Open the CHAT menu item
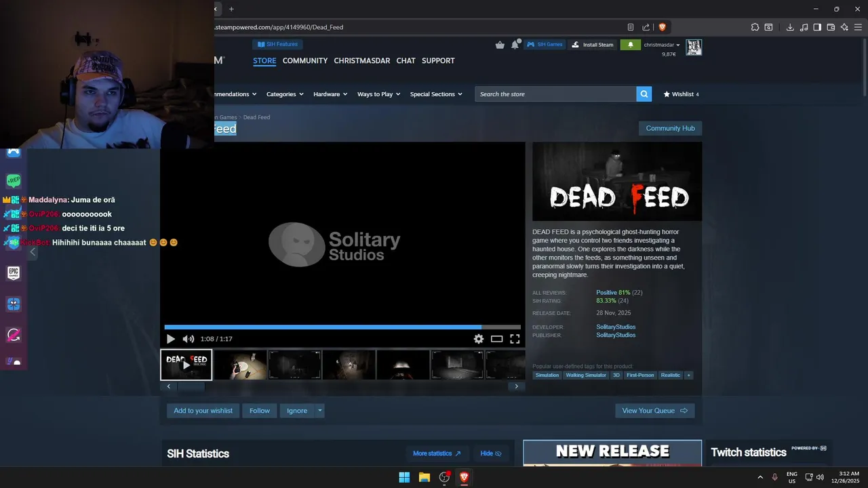The height and width of the screenshot is (488, 868). (x=406, y=60)
